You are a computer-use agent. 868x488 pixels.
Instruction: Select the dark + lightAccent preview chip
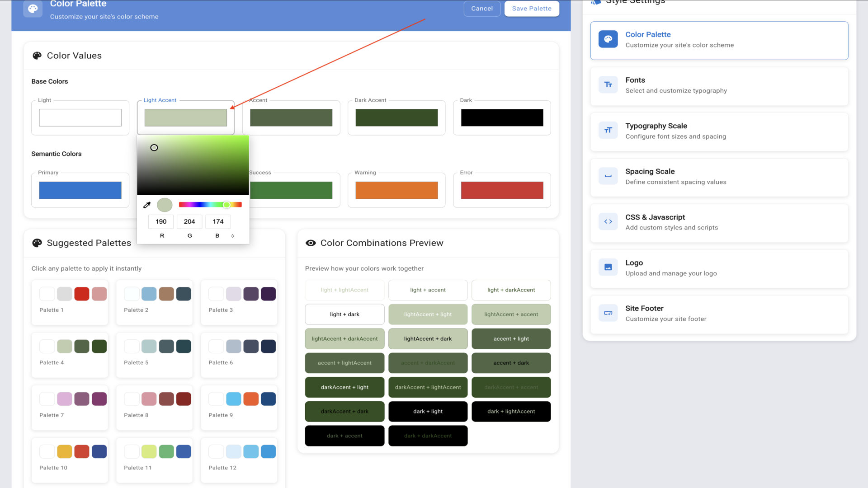[511, 412]
